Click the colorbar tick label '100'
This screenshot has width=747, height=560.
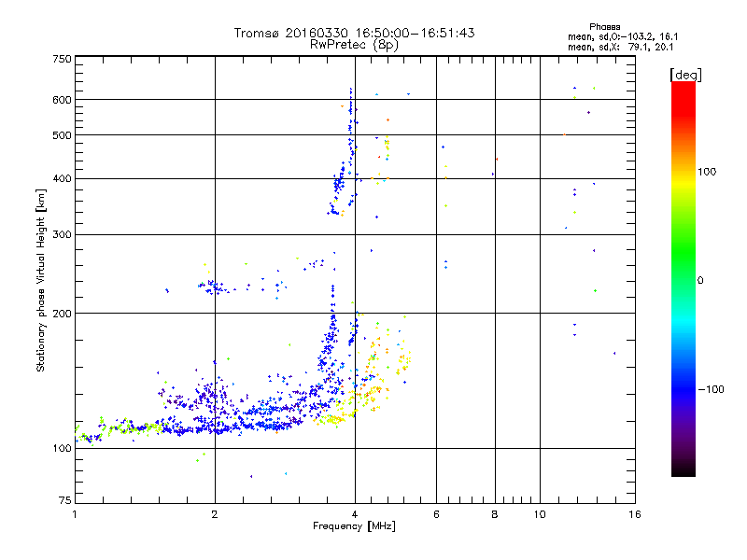(x=707, y=172)
